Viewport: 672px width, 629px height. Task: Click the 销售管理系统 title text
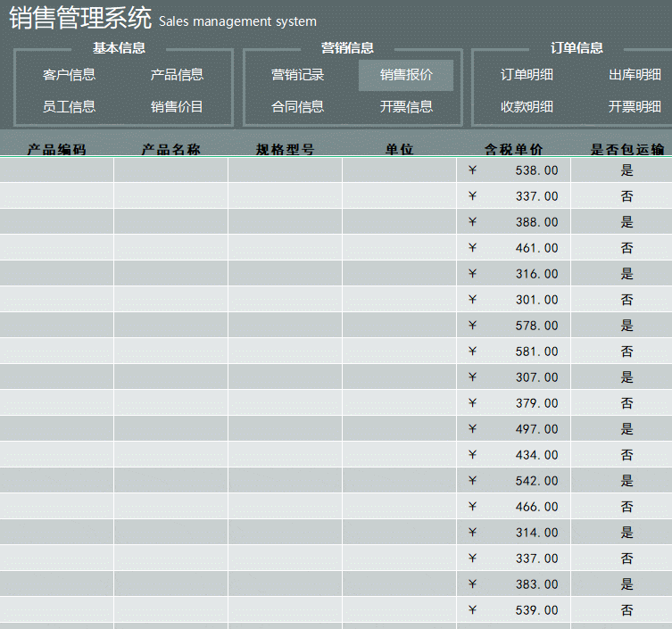[x=80, y=18]
